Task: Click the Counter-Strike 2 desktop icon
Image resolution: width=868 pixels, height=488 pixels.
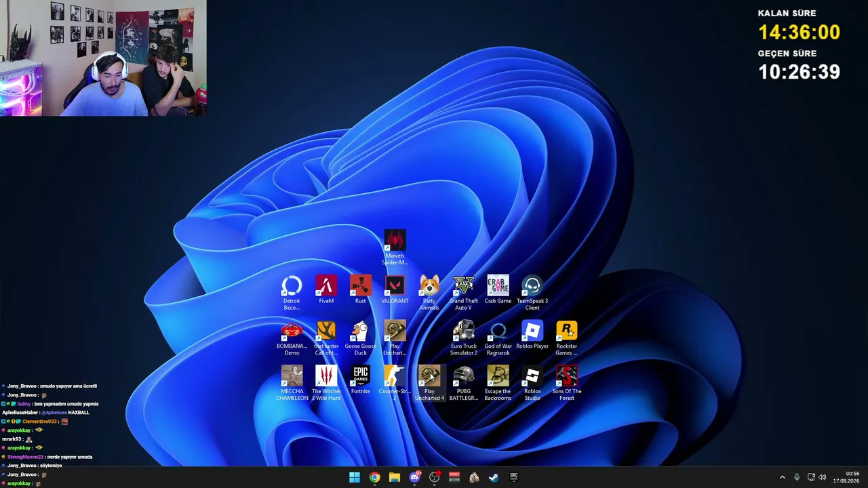Action: pyautogui.click(x=395, y=384)
